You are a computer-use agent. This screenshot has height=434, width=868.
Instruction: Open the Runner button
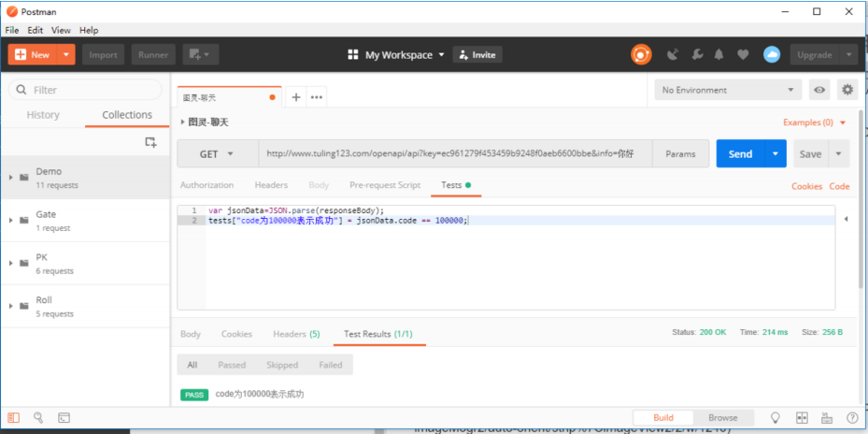(153, 54)
